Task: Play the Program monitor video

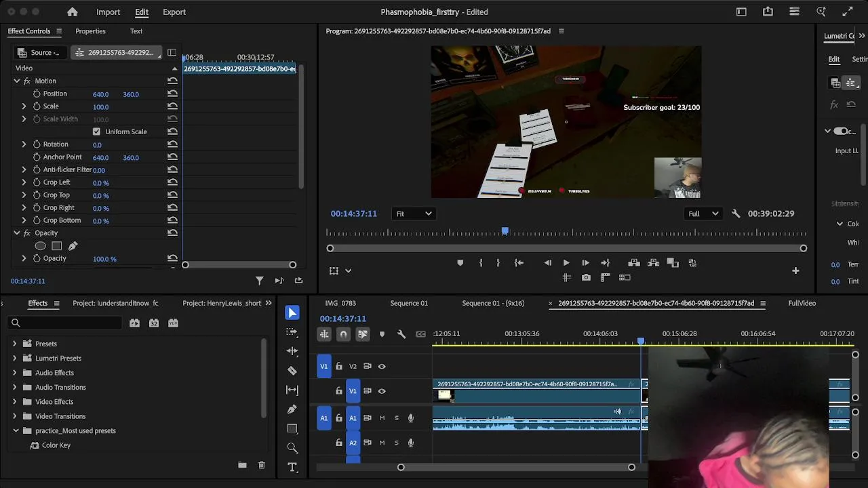Action: (x=566, y=263)
